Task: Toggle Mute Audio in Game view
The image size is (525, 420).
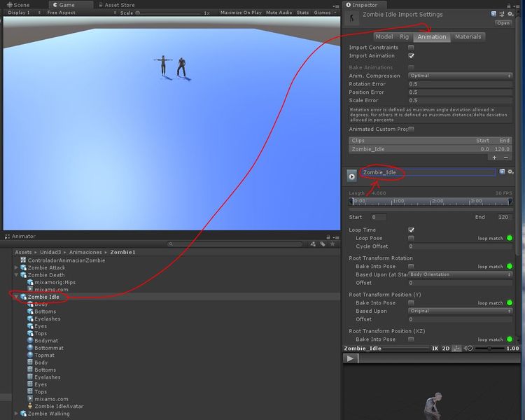Action: point(279,13)
